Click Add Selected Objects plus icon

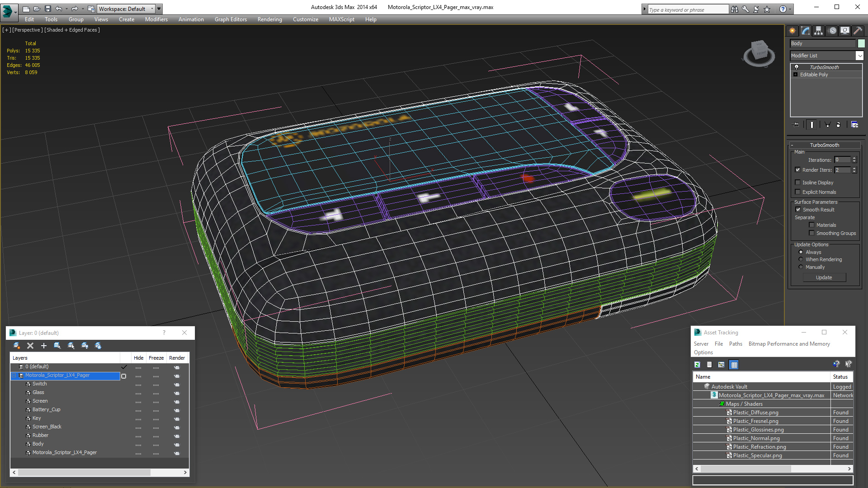pyautogui.click(x=44, y=346)
